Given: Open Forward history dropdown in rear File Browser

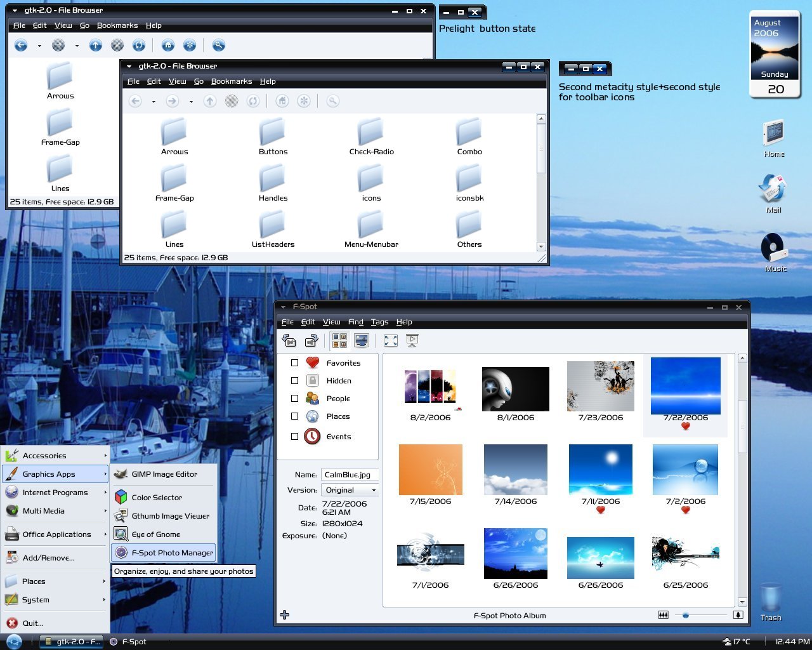Looking at the screenshot, I should pos(77,46).
